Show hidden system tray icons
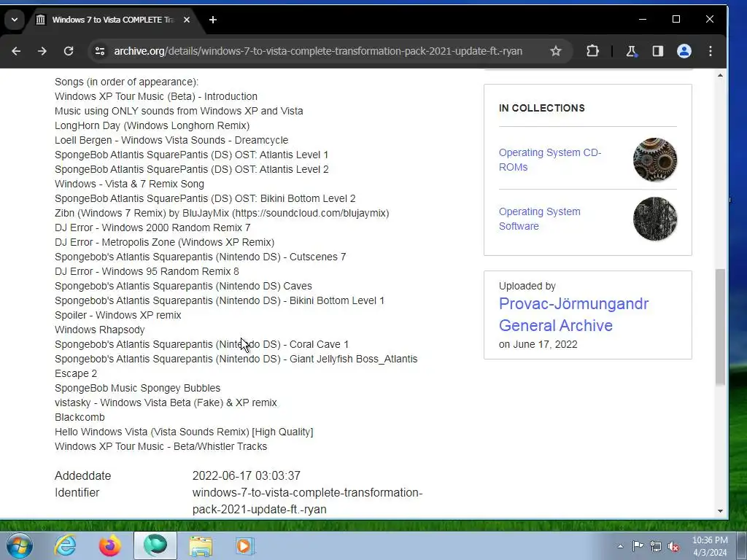The height and width of the screenshot is (560, 747). (620, 546)
